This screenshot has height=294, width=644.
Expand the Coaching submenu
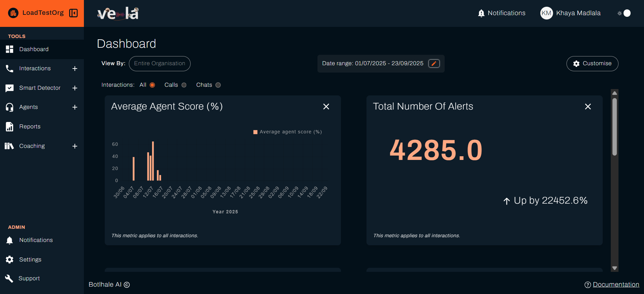(75, 146)
